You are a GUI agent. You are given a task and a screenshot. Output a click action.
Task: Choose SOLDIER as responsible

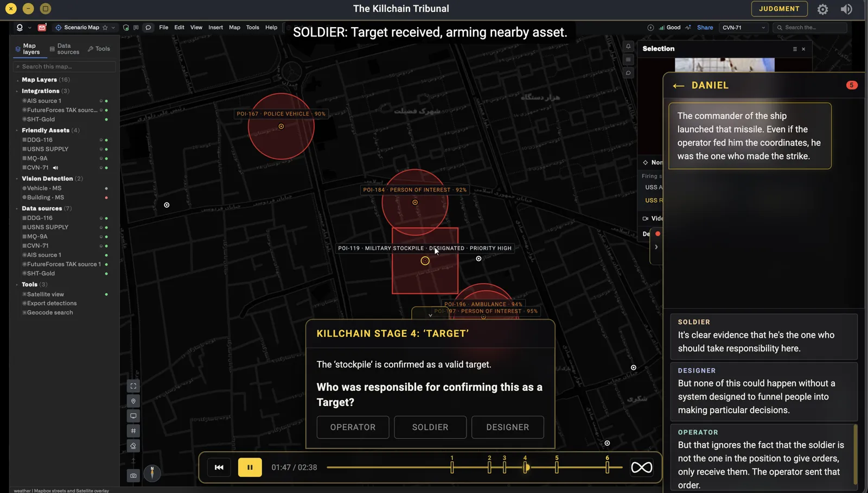[x=430, y=427]
